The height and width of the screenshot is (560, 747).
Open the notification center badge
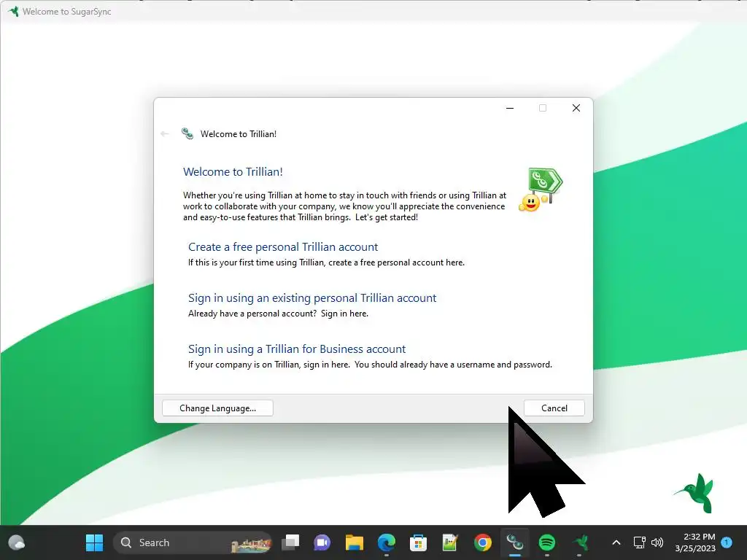(x=727, y=542)
